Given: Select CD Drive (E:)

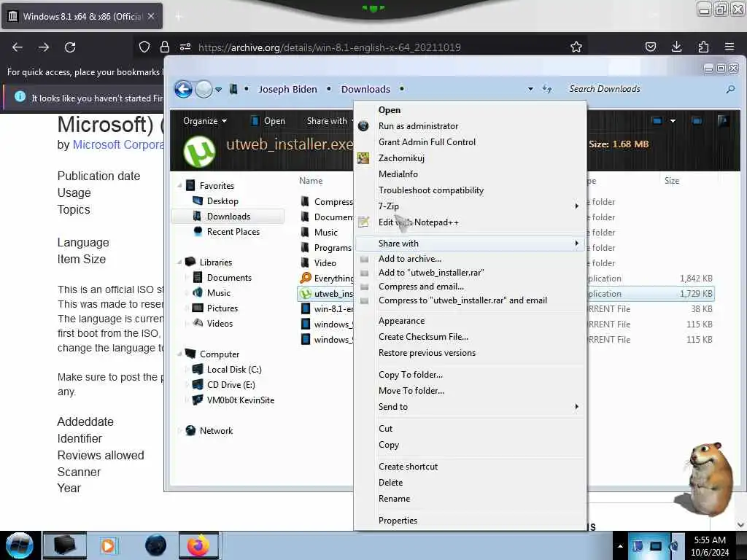Looking at the screenshot, I should coord(231,385).
